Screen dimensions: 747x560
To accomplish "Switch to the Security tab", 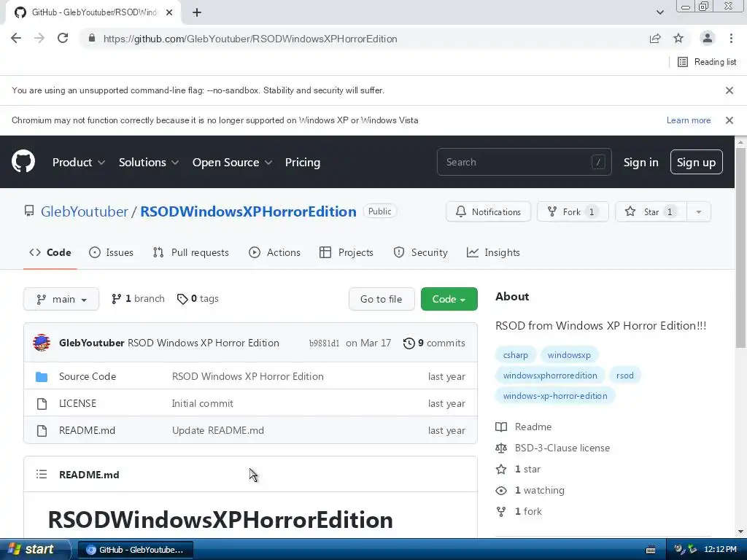I will pyautogui.click(x=421, y=252).
